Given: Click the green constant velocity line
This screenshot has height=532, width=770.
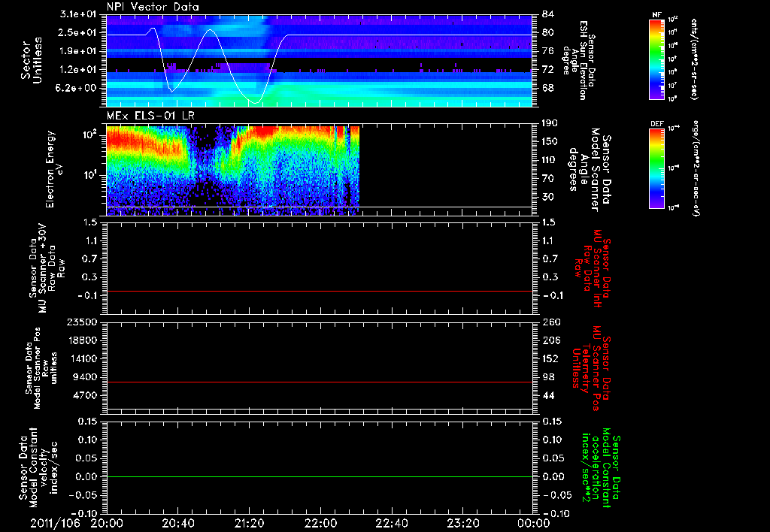Looking at the screenshot, I should pos(320,477).
